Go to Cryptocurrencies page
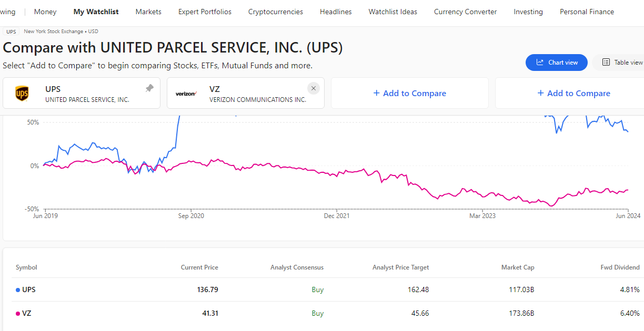 [x=276, y=12]
